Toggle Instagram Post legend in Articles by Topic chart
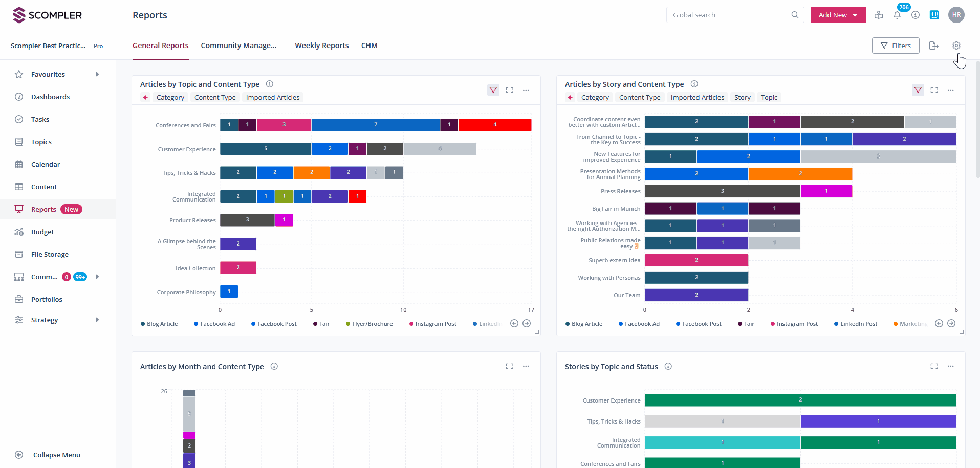980x468 pixels. [432, 324]
